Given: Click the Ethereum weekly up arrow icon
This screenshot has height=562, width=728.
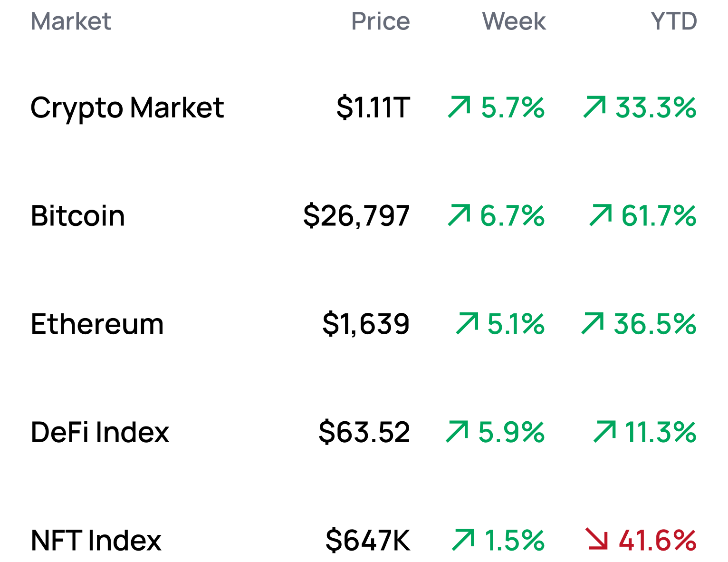Looking at the screenshot, I should (467, 323).
